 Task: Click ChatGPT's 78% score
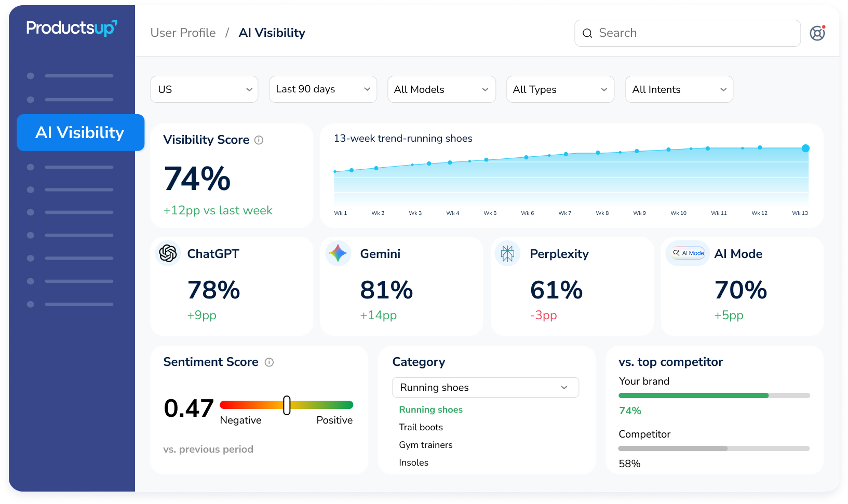[x=213, y=290]
